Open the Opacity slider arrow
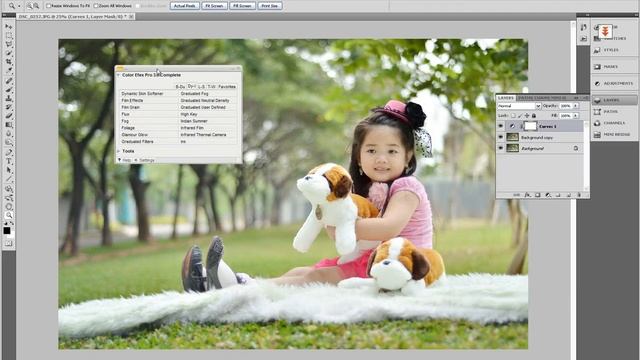The width and height of the screenshot is (640, 360). pyautogui.click(x=576, y=106)
